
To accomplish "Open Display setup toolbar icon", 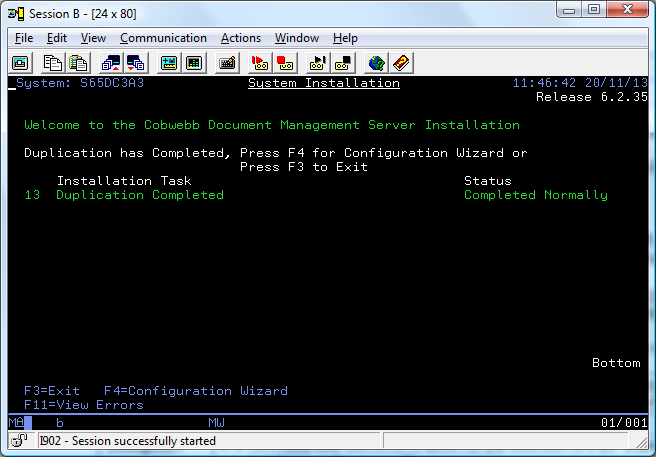I will (169, 63).
